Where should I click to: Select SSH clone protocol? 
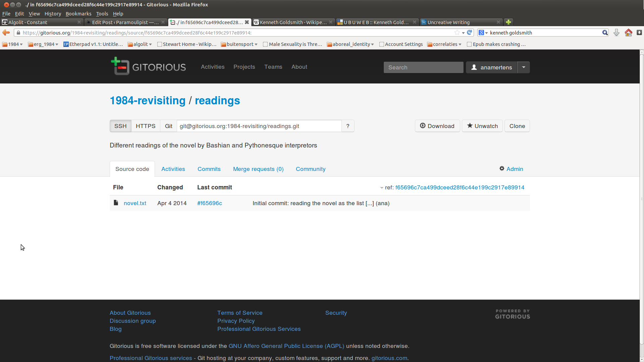coord(120,126)
